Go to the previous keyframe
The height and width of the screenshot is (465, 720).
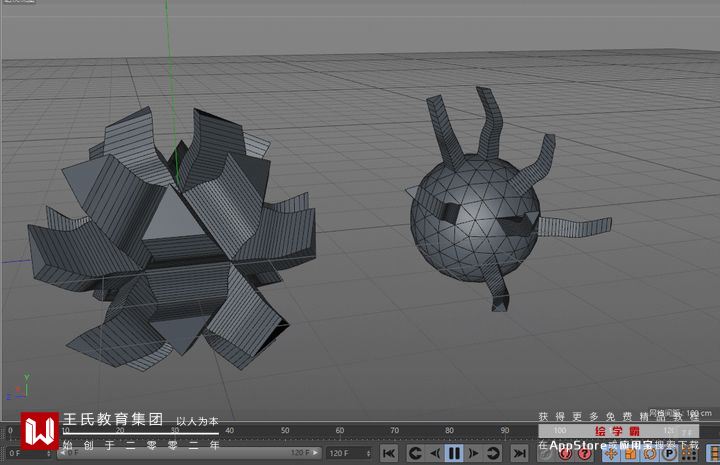point(416,454)
